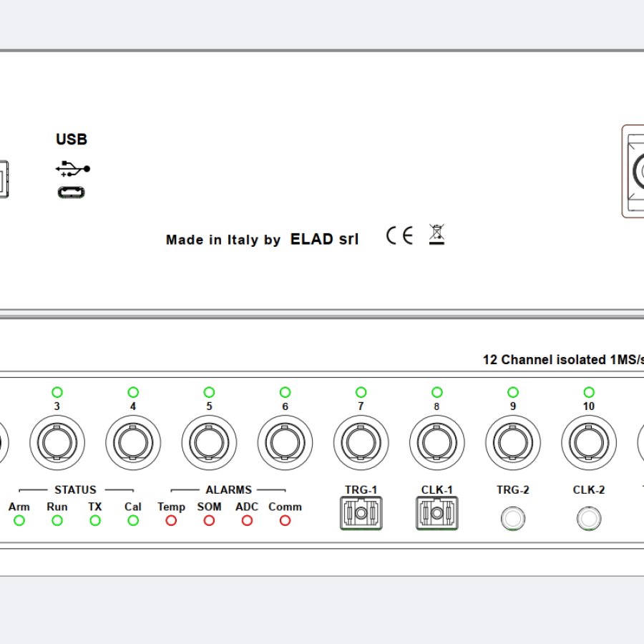
Task: Click the power connector on right edge
Action: point(635,172)
